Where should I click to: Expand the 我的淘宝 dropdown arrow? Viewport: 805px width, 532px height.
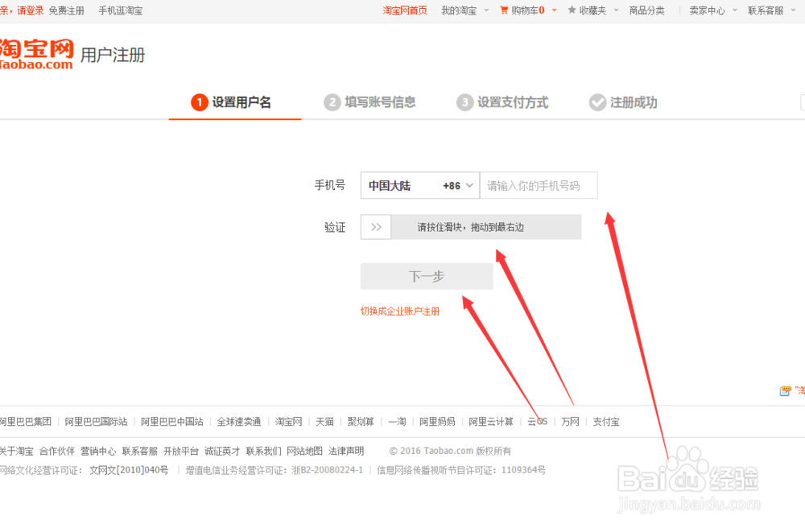(x=486, y=10)
